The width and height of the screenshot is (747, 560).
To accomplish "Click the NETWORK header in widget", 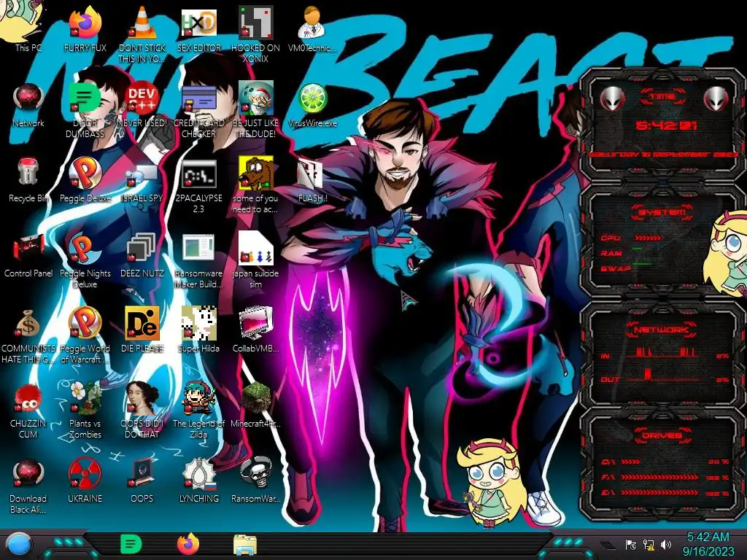I will pos(662,330).
